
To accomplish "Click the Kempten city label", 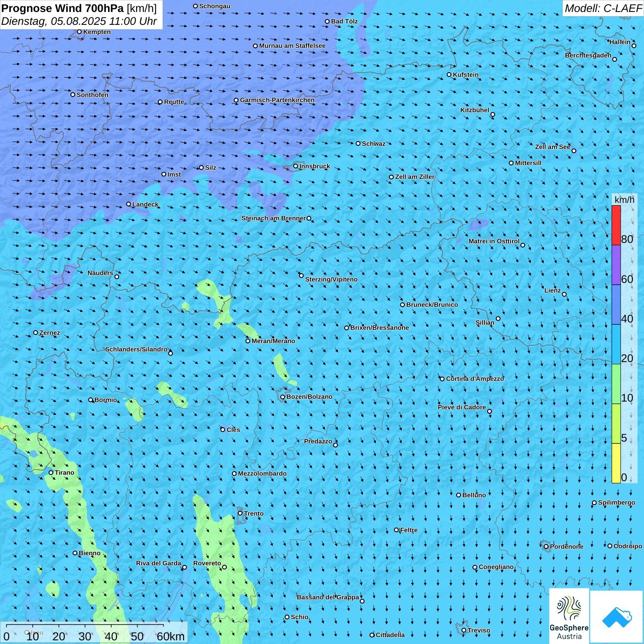I will tap(97, 32).
